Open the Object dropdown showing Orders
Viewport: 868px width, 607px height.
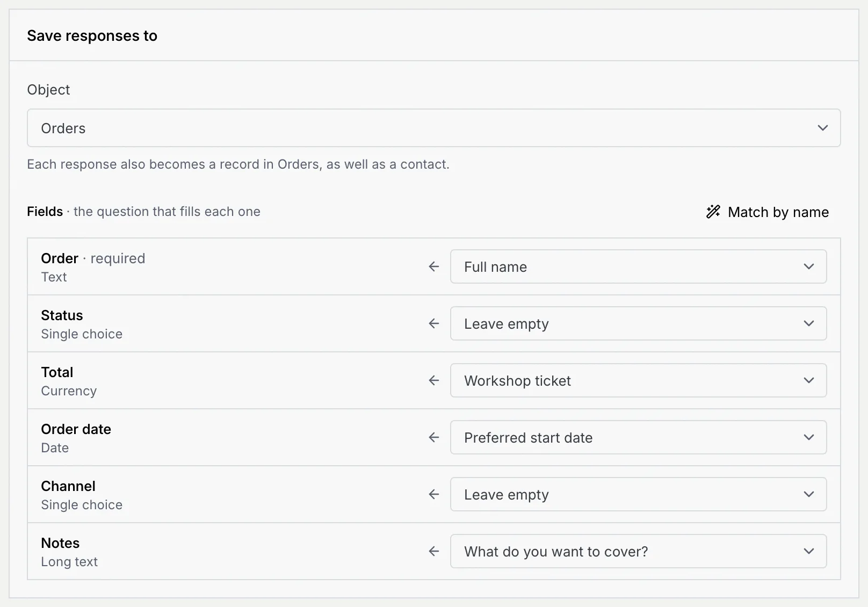click(433, 128)
